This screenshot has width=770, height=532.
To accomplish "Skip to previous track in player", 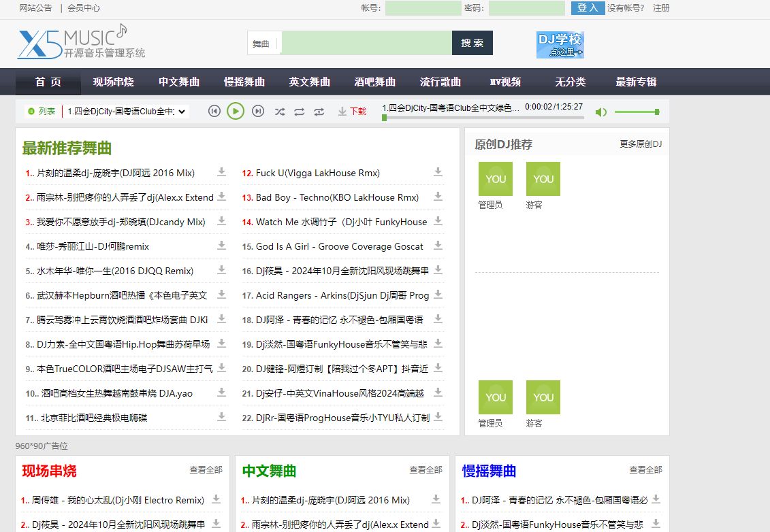I will [x=214, y=112].
